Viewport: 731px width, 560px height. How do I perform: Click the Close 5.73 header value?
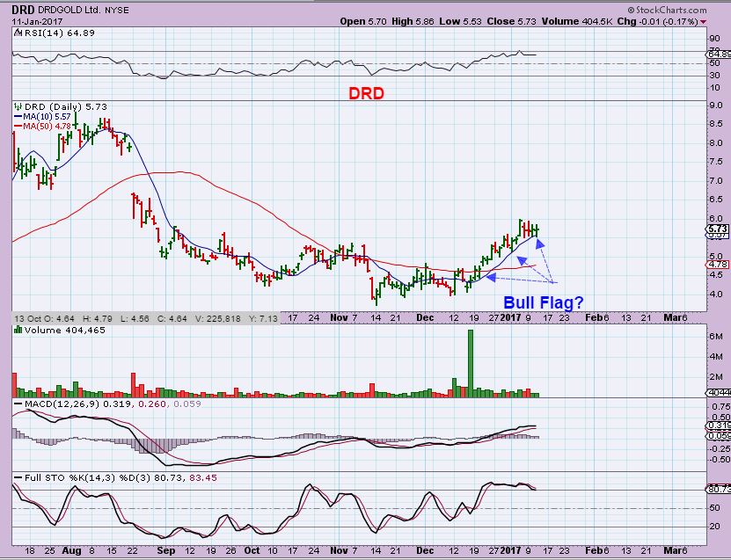tap(511, 21)
